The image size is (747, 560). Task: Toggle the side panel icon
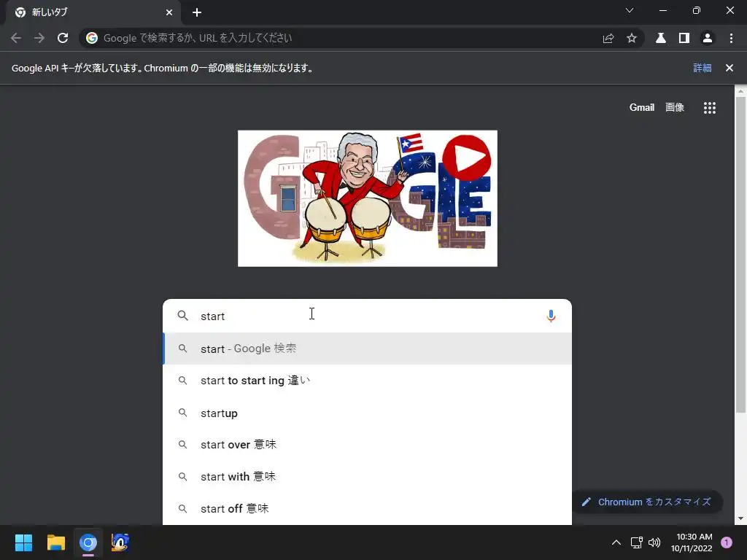684,38
